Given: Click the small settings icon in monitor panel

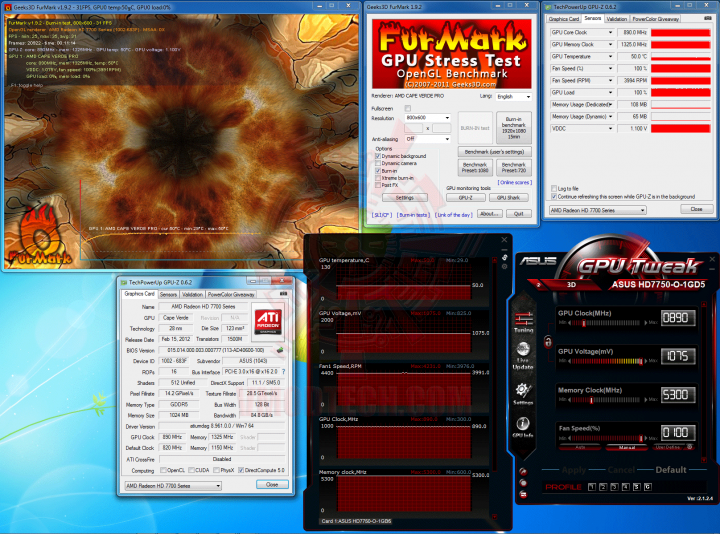Looking at the screenshot, I should coord(504,266).
